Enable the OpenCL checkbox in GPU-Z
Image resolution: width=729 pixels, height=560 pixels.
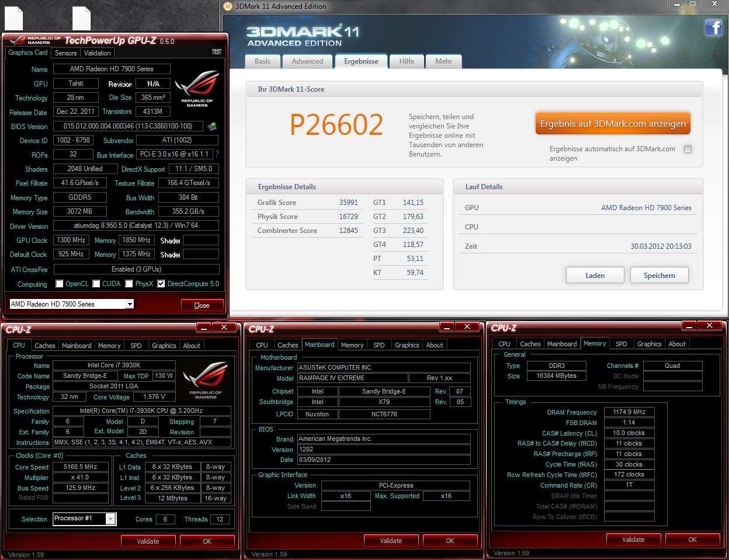point(59,284)
